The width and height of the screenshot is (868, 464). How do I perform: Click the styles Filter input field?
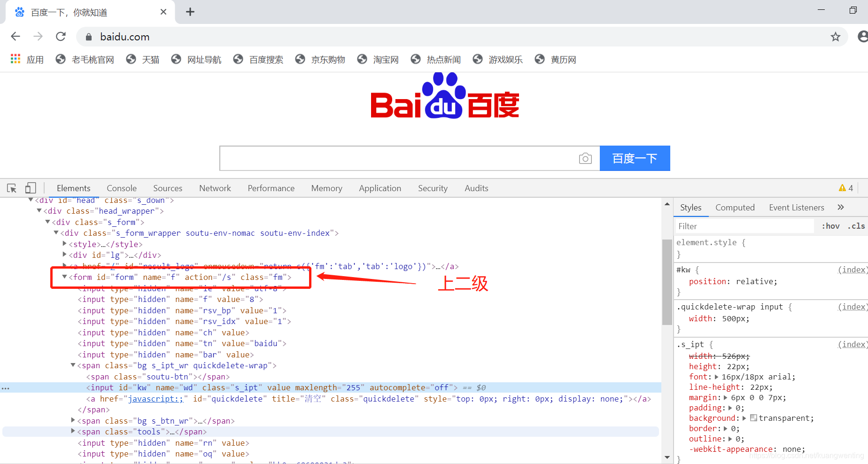744,226
